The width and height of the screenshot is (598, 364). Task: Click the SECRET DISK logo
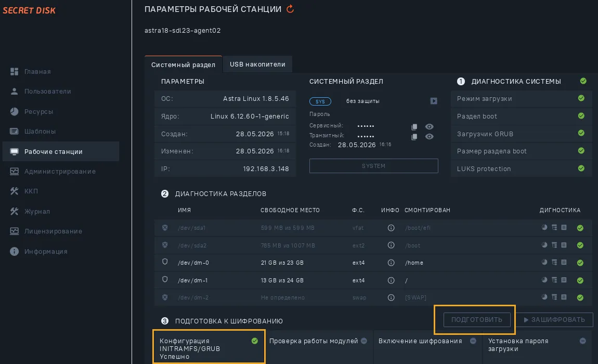[x=29, y=11]
